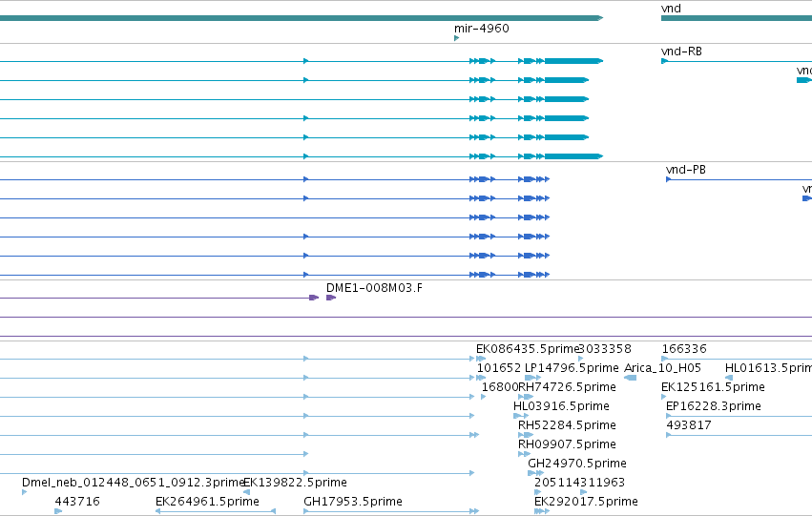Click the GH24970.5prime label
Viewport: 812px width, 516px height.
(577, 464)
